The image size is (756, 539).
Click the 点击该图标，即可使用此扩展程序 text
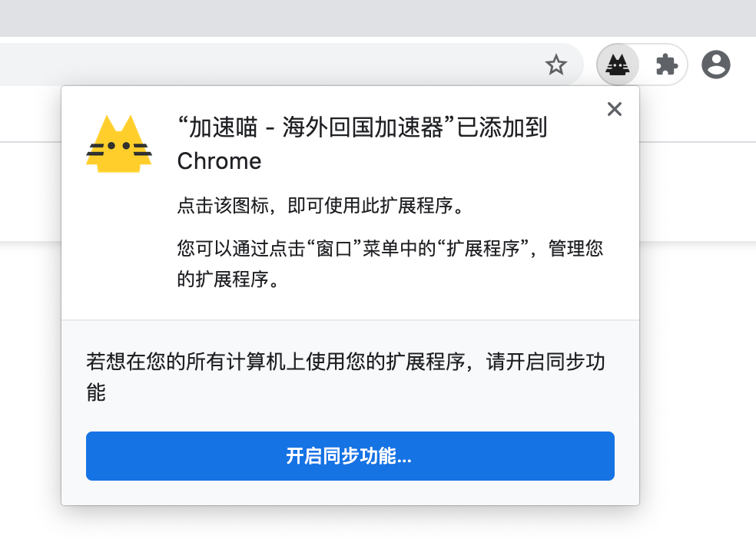tap(321, 207)
